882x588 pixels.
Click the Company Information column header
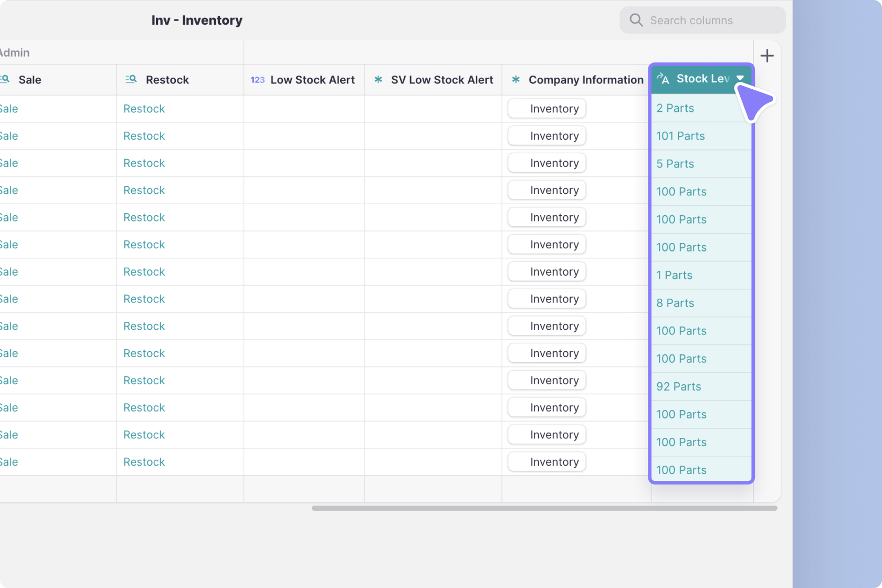tap(585, 80)
